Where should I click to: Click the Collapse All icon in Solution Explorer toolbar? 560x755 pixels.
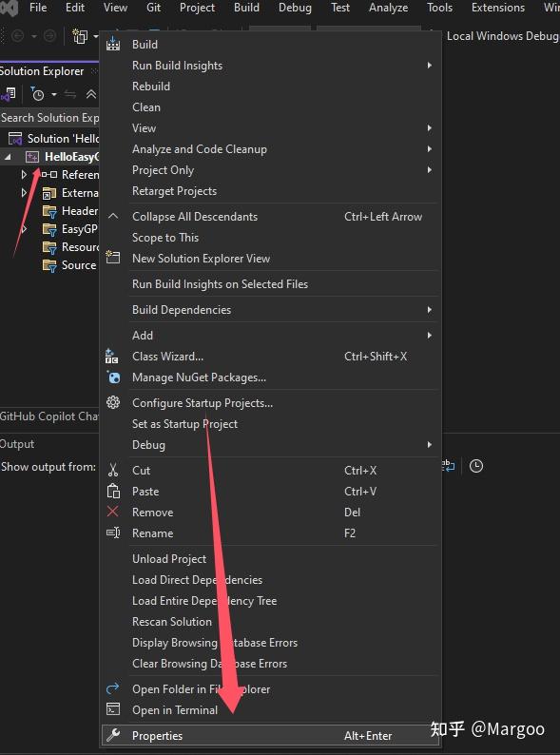(x=91, y=94)
